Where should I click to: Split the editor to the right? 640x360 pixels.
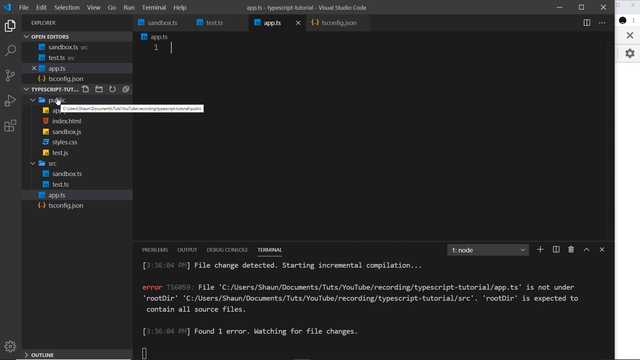coord(587,23)
